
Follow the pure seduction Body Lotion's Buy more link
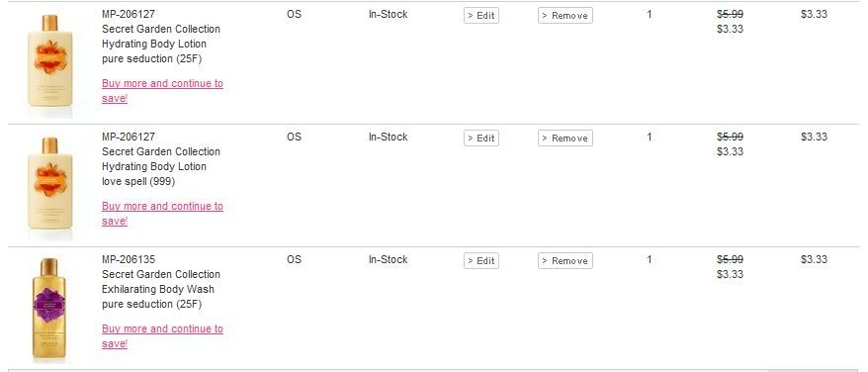coord(162,91)
